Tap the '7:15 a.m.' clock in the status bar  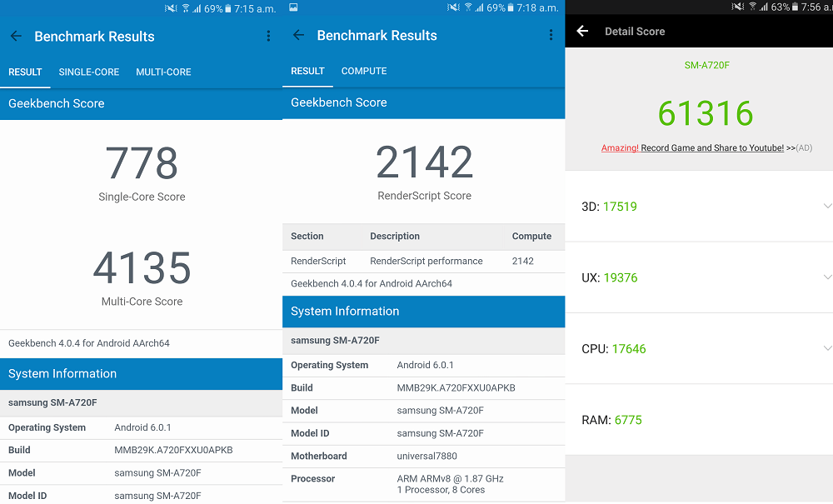click(x=255, y=8)
